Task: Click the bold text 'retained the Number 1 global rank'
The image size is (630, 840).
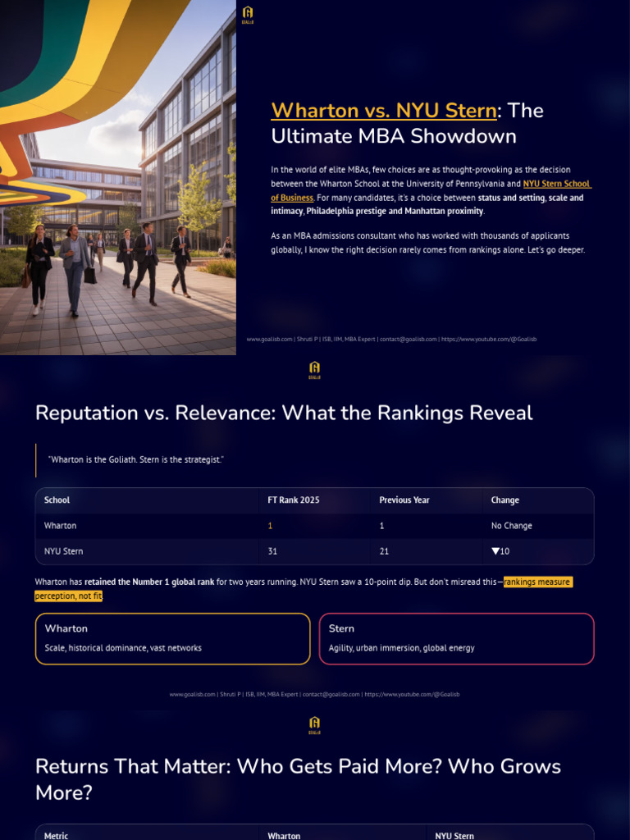Action: point(149,582)
